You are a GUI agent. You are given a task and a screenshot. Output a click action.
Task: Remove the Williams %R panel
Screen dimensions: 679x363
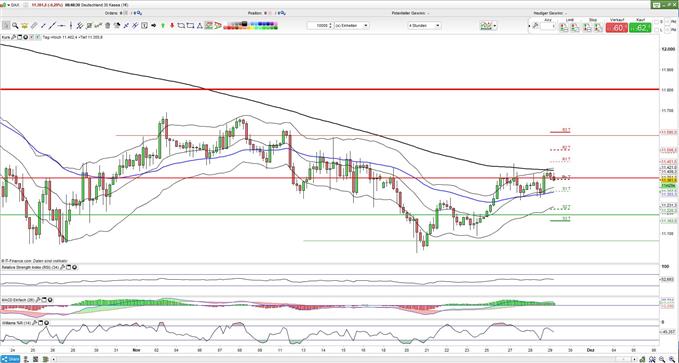point(46,323)
